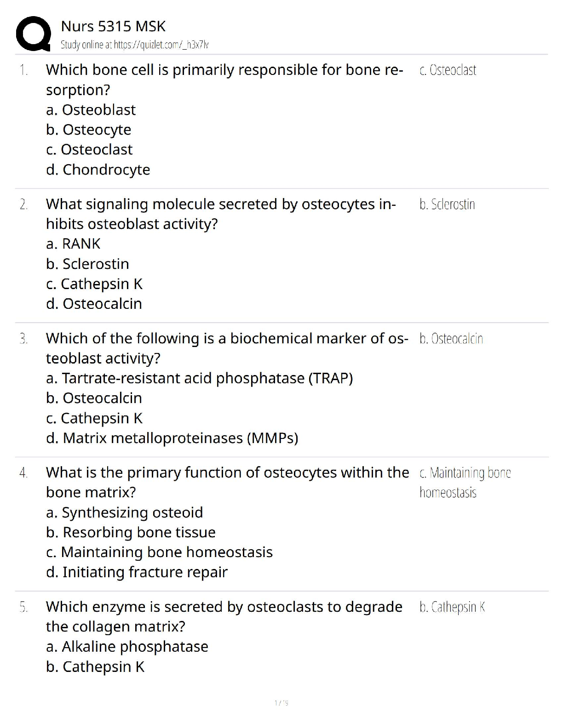Open the quizlet.com study link

[x=135, y=45]
